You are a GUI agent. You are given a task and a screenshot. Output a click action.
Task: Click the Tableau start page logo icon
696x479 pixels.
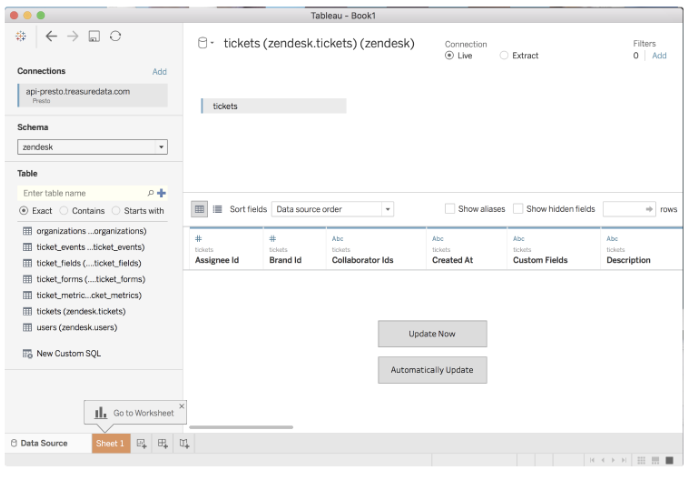(23, 36)
